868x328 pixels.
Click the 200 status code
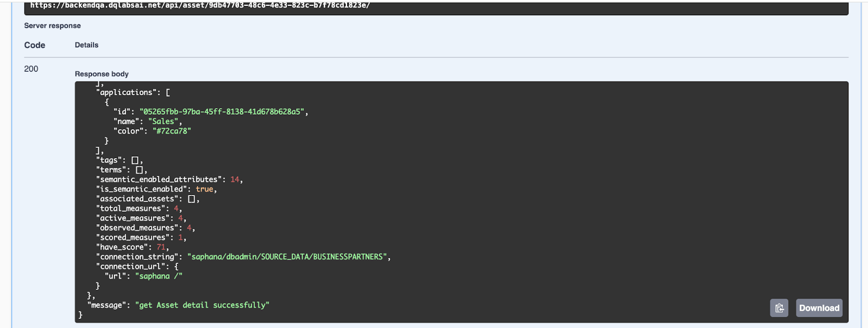pyautogui.click(x=31, y=69)
